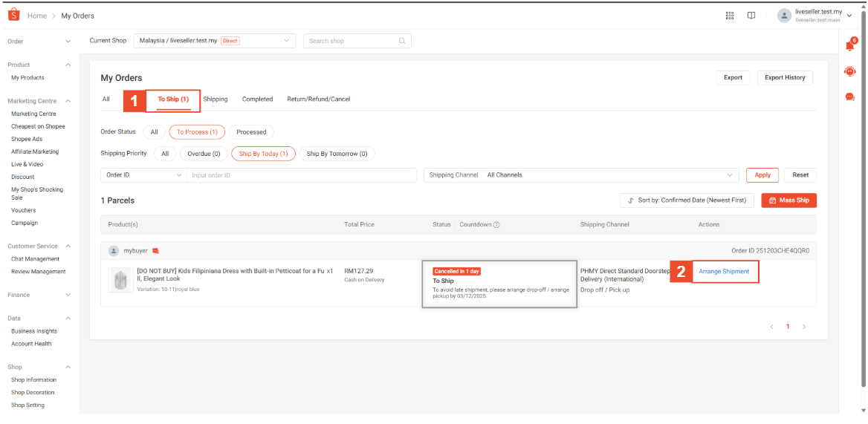
Task: Open chat icon beside mybuyer
Action: click(155, 251)
